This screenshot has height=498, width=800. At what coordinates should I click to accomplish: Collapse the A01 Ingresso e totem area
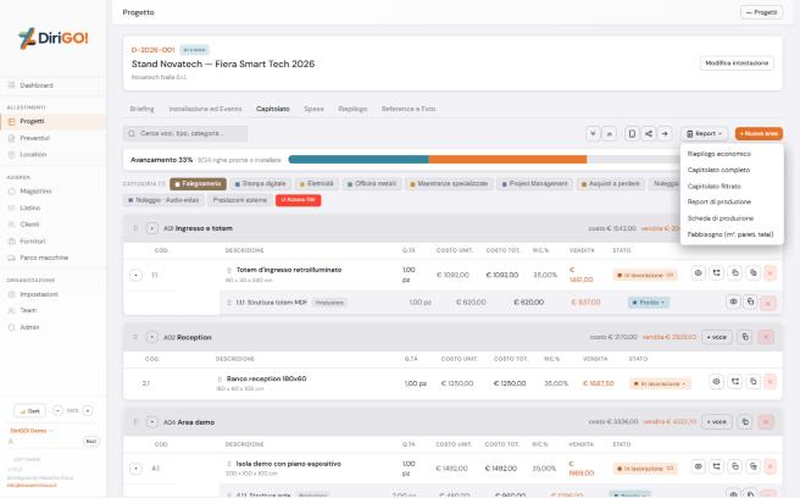[152, 229]
